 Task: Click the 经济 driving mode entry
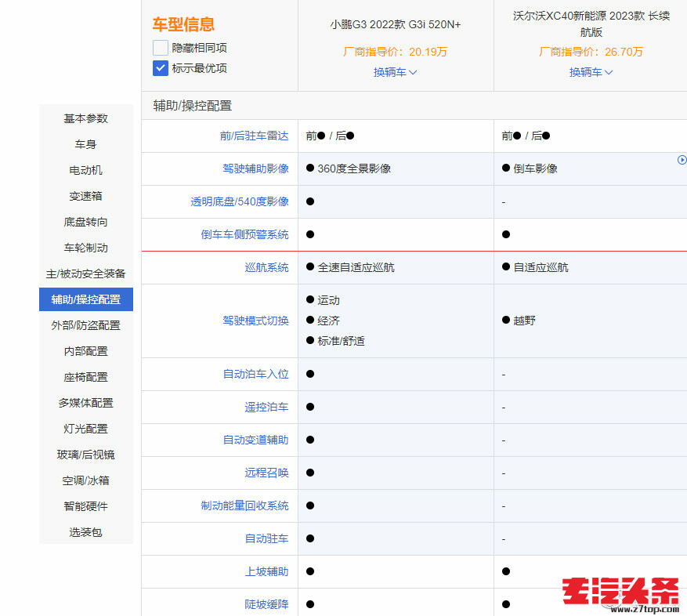click(x=324, y=321)
